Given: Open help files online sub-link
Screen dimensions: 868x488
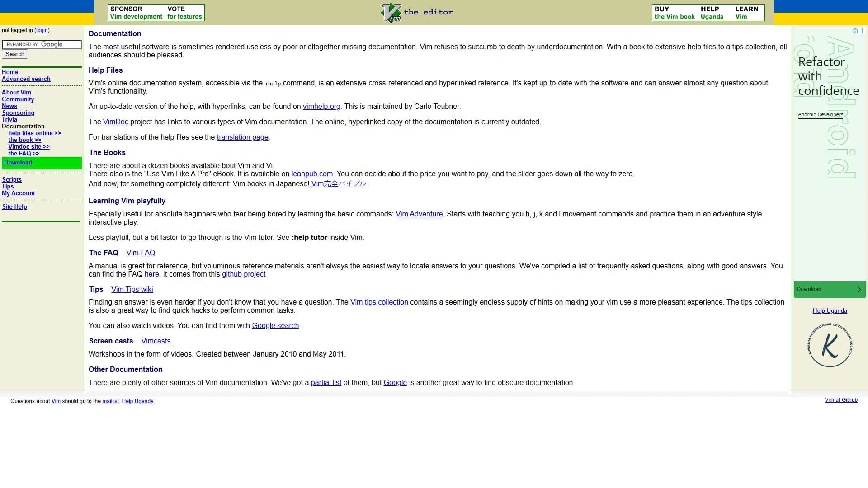Looking at the screenshot, I should pyautogui.click(x=34, y=133).
